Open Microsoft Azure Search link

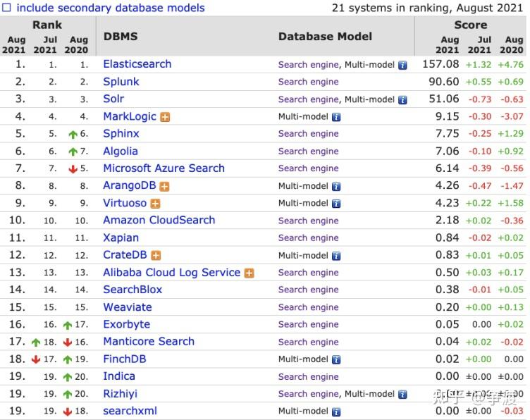[164, 168]
